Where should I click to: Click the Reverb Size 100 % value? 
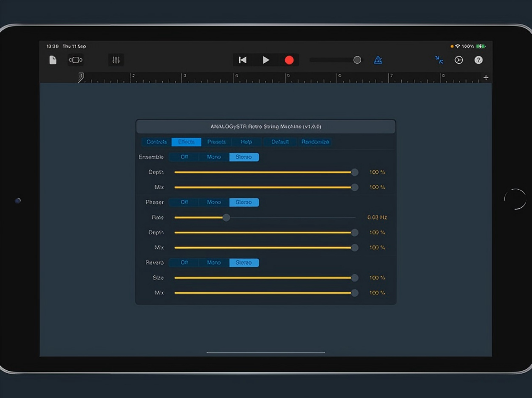click(377, 278)
